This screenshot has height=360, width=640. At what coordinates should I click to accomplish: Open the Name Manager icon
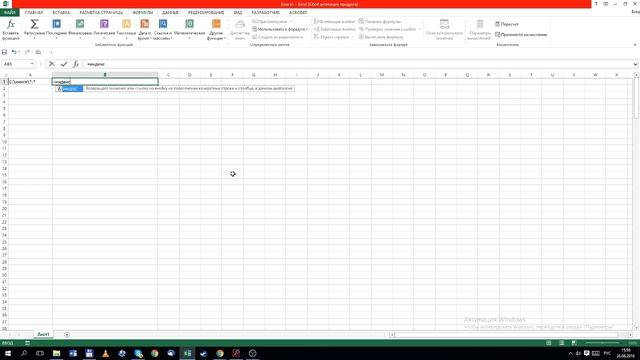coord(240,24)
